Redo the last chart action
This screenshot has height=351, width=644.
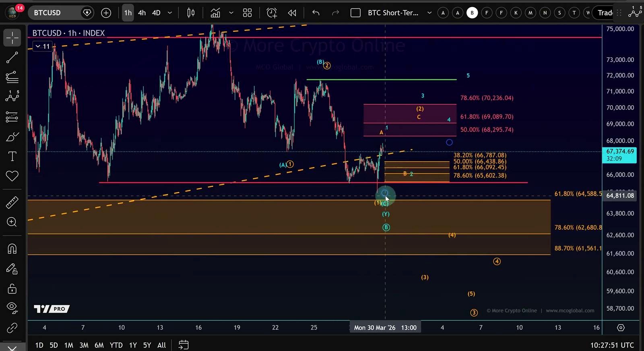coord(335,13)
